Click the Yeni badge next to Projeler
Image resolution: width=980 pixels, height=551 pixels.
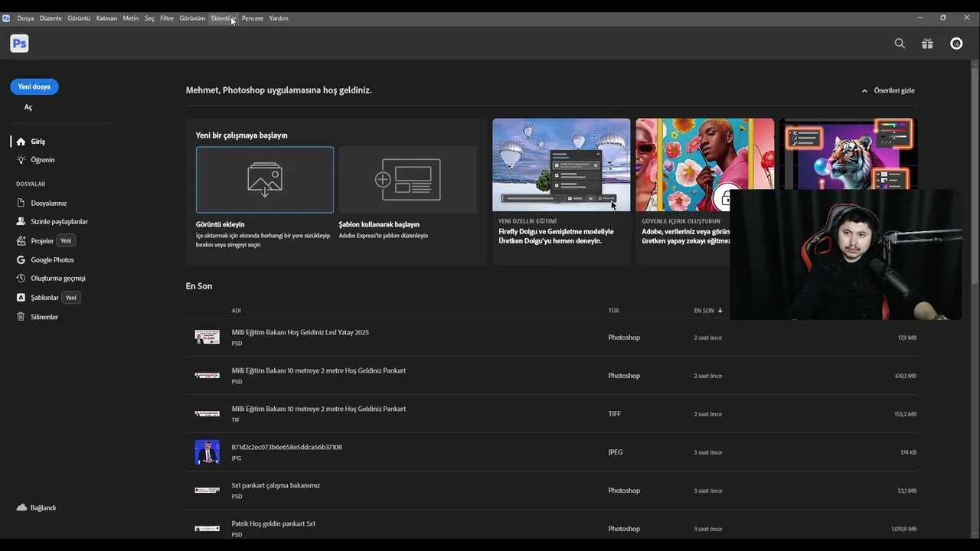pos(66,240)
